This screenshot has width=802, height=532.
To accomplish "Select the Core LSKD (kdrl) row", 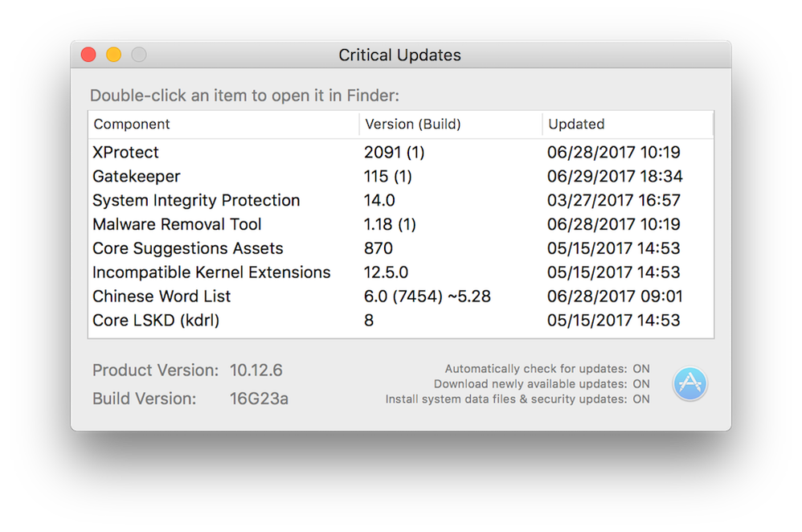I will [401, 320].
